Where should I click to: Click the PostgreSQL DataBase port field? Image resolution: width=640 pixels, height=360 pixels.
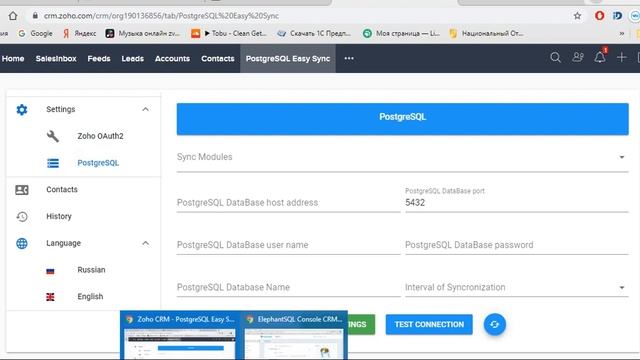pos(516,200)
